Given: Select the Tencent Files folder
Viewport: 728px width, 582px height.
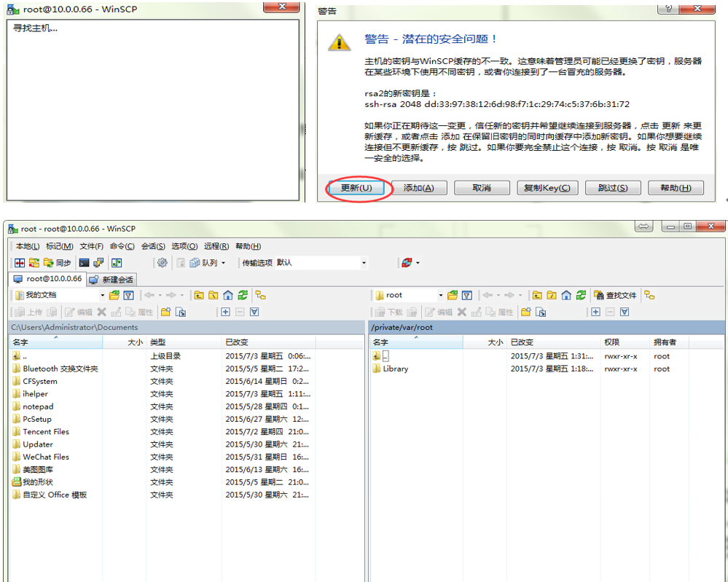Looking at the screenshot, I should 41,432.
